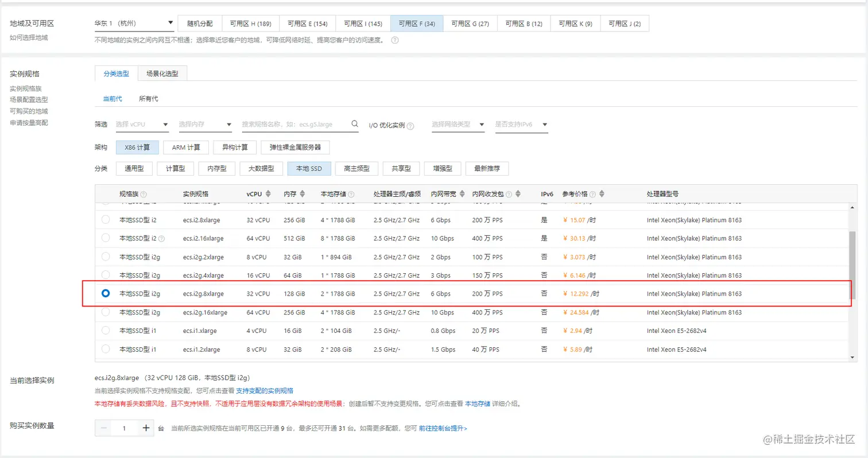Click the 本地存储 column help icon
This screenshot has width=868, height=458.
point(351,194)
